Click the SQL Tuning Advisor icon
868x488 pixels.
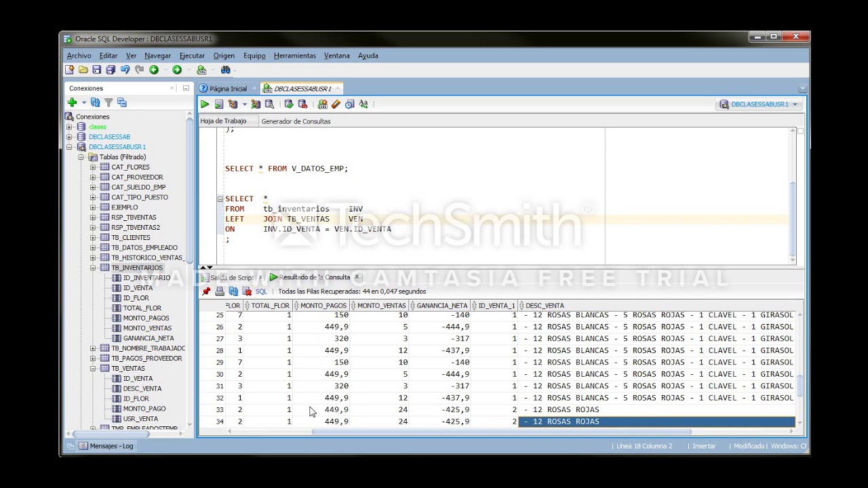pos(269,104)
